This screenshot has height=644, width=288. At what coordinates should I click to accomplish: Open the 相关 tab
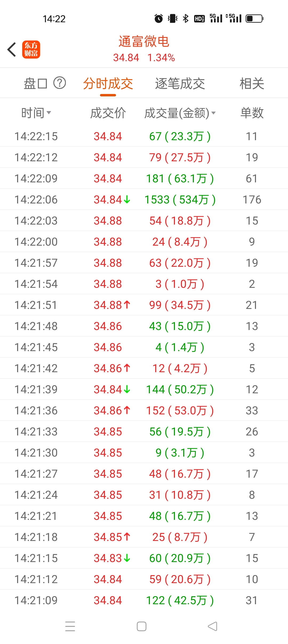coord(252,84)
